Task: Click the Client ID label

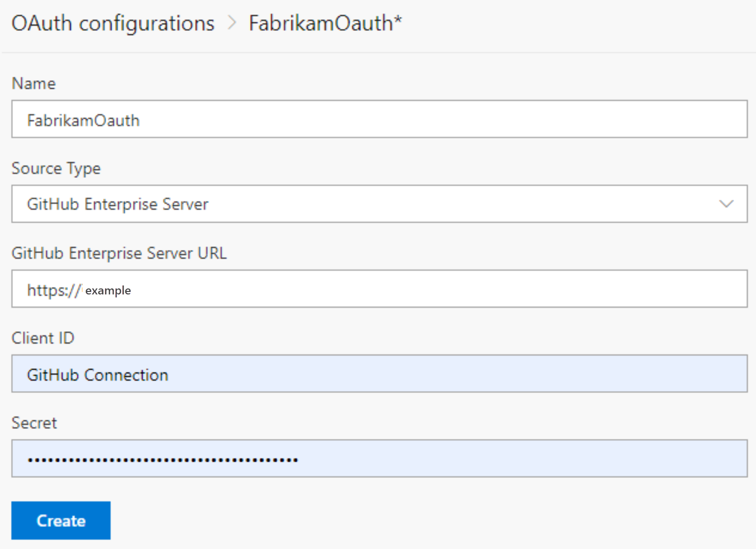Action: pyautogui.click(x=43, y=338)
